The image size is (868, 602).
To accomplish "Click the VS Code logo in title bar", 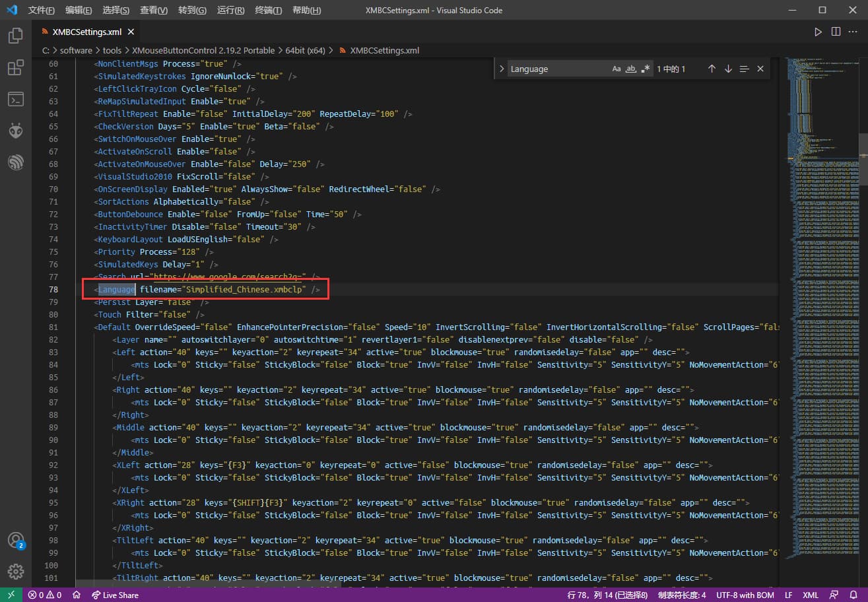I will click(x=13, y=10).
